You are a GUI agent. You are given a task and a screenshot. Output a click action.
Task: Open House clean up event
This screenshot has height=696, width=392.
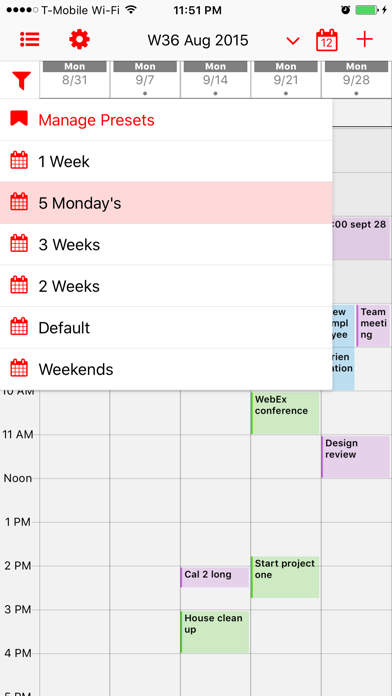[x=215, y=632]
